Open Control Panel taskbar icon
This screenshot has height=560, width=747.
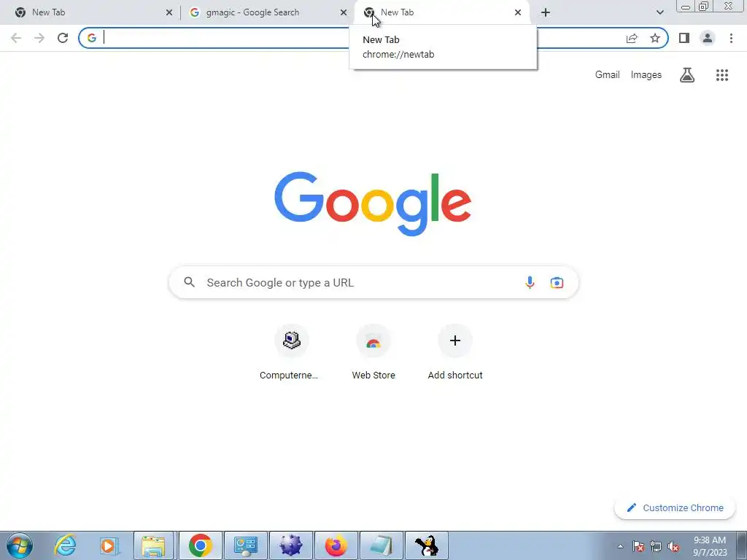pos(245,545)
